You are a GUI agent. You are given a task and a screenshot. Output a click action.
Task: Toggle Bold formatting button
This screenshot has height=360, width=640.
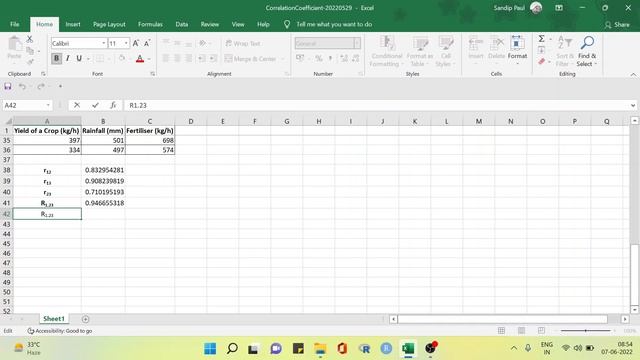click(x=56, y=58)
